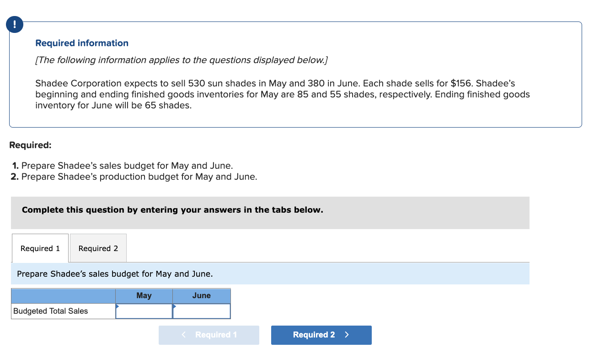Select the May column header
This screenshot has width=610, height=364.
pyautogui.click(x=144, y=296)
